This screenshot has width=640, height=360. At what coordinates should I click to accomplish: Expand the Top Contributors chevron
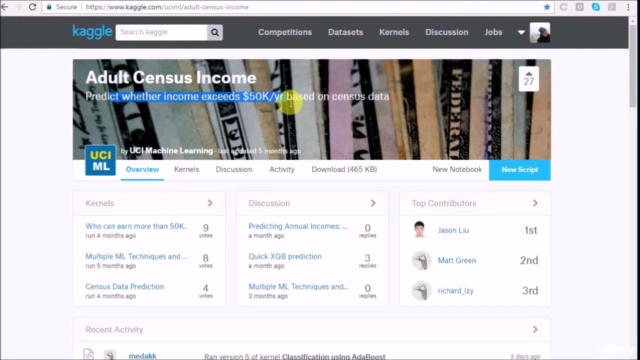coord(535,203)
